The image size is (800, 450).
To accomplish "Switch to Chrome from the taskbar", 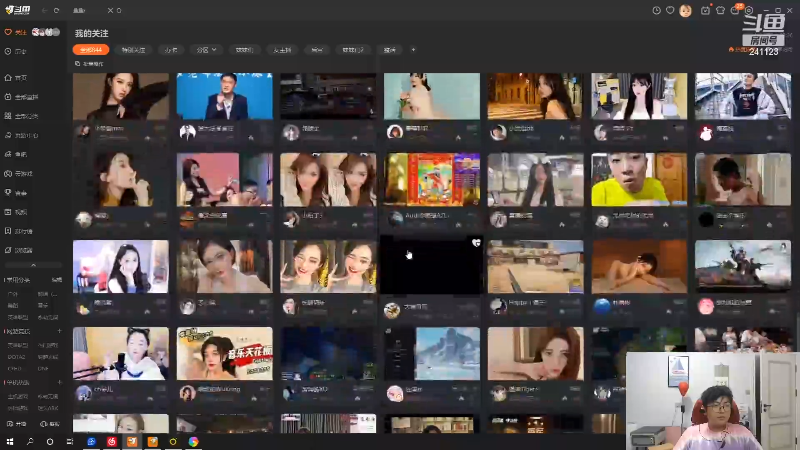I will coord(193,442).
